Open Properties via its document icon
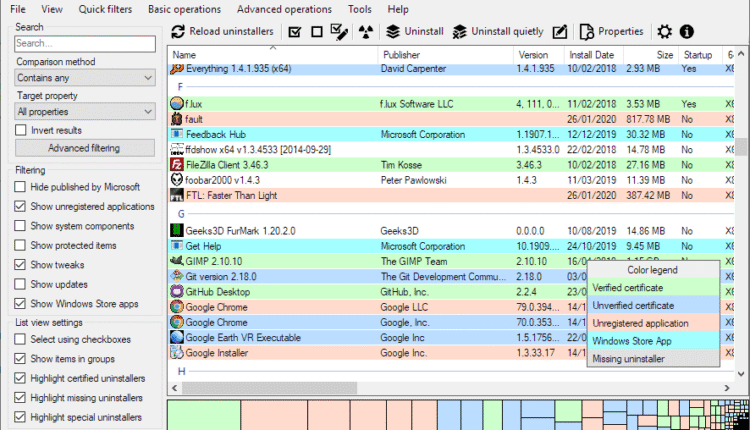The width and height of the screenshot is (750, 430). point(586,32)
